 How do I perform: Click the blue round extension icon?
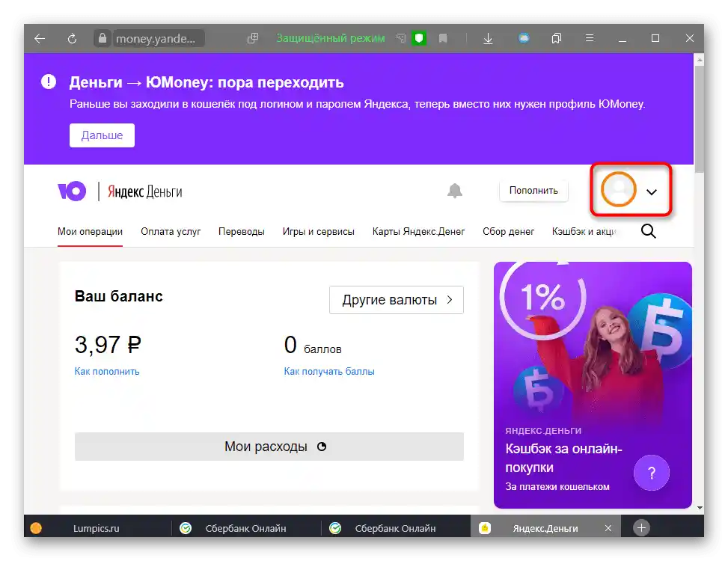coord(524,38)
